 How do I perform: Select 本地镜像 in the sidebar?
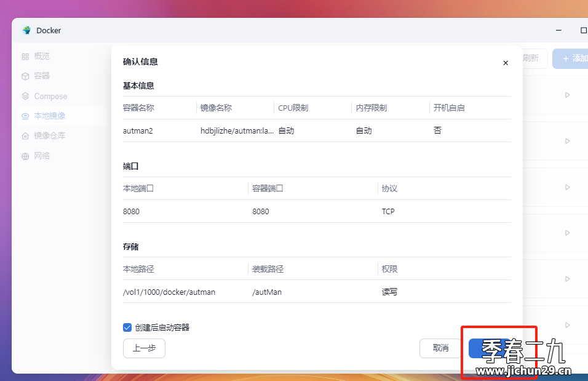pos(62,116)
